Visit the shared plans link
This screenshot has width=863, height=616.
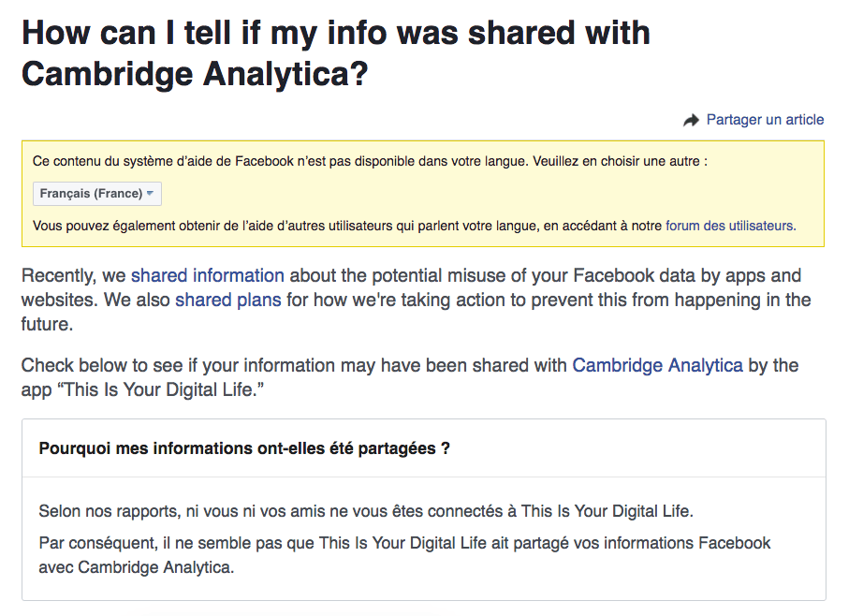[227, 300]
